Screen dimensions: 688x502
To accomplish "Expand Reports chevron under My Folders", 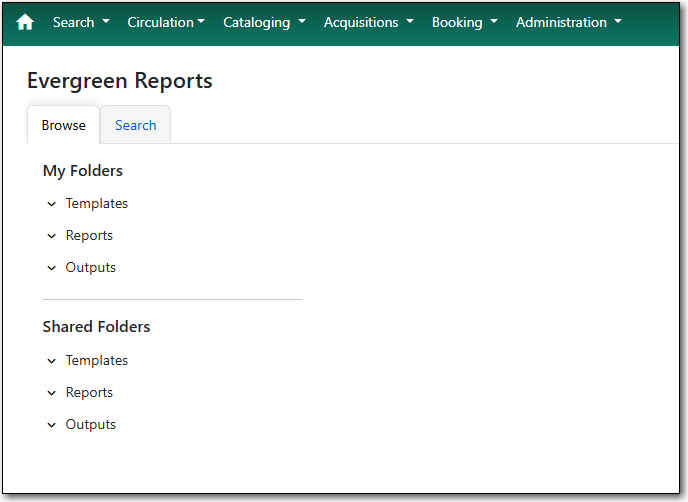I will point(51,236).
